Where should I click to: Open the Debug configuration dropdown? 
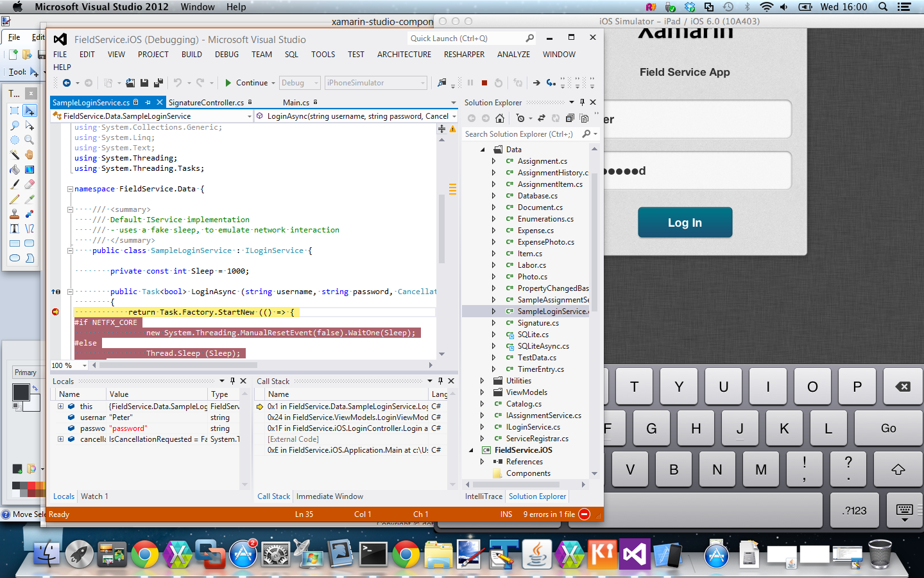[299, 83]
